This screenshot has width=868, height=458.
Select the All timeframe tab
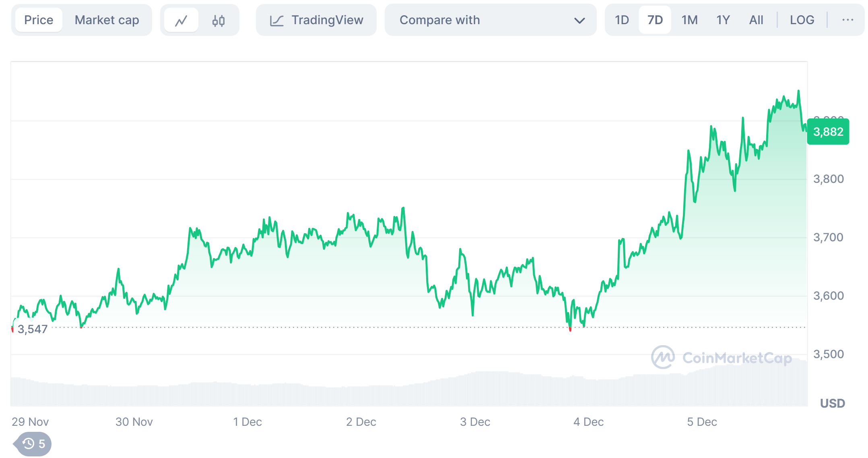[x=756, y=19]
